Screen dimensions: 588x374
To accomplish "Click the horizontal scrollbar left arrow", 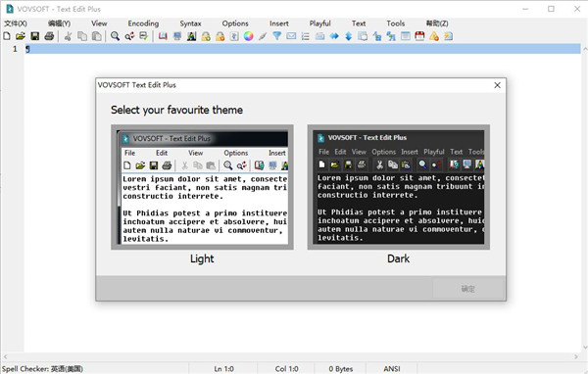I will tap(5, 356).
